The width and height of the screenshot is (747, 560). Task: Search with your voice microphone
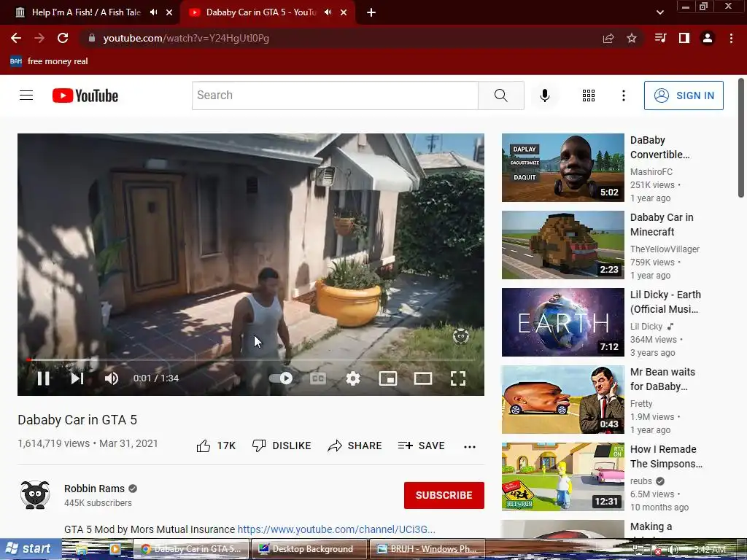coord(544,96)
